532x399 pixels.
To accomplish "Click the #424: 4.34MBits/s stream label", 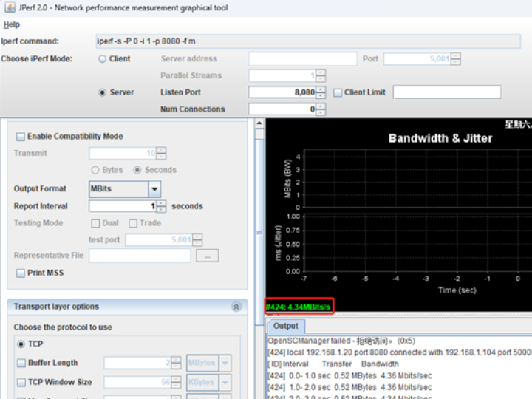I will pyautogui.click(x=299, y=307).
